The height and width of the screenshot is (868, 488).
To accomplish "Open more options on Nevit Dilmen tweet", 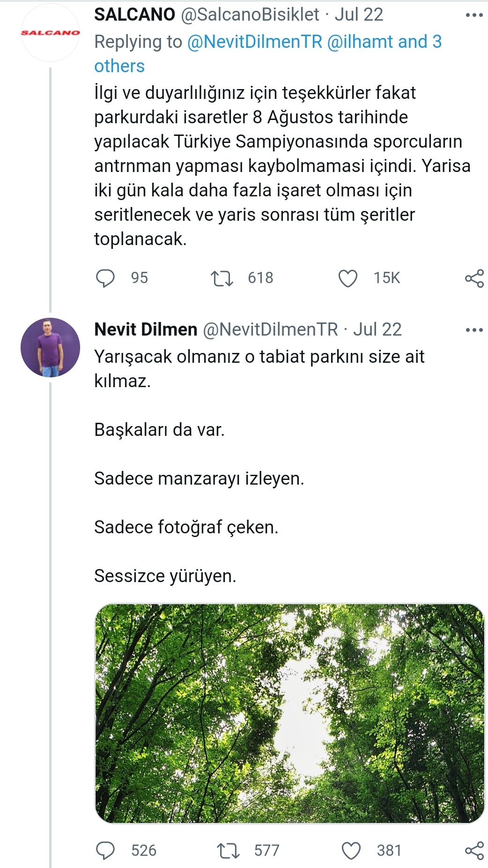I will (x=474, y=330).
